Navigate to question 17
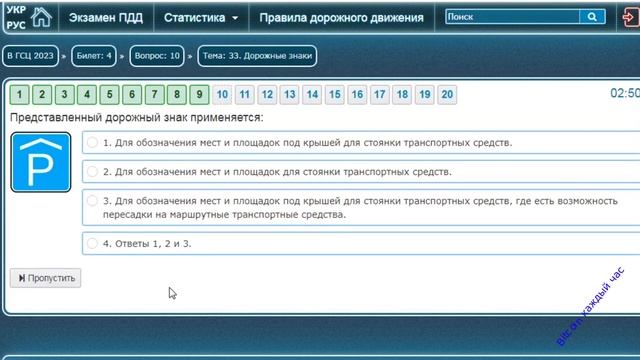 pos(380,95)
